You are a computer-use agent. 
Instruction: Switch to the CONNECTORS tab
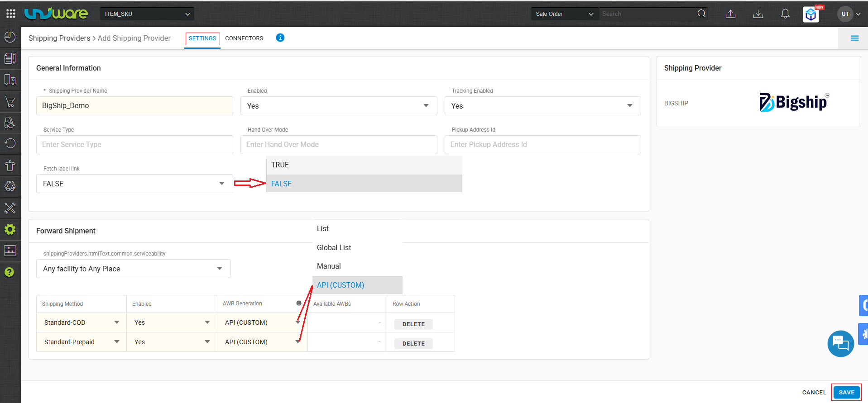tap(244, 38)
